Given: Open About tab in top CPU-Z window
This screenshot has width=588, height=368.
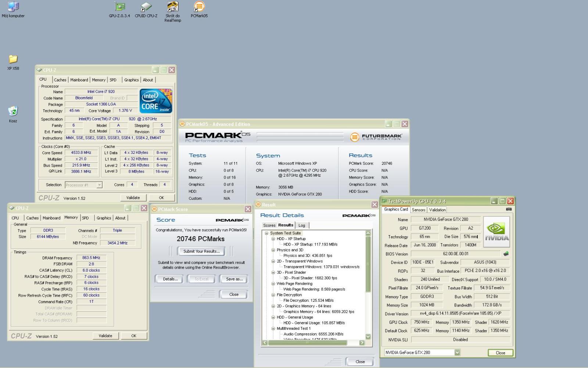Looking at the screenshot, I should (x=148, y=80).
